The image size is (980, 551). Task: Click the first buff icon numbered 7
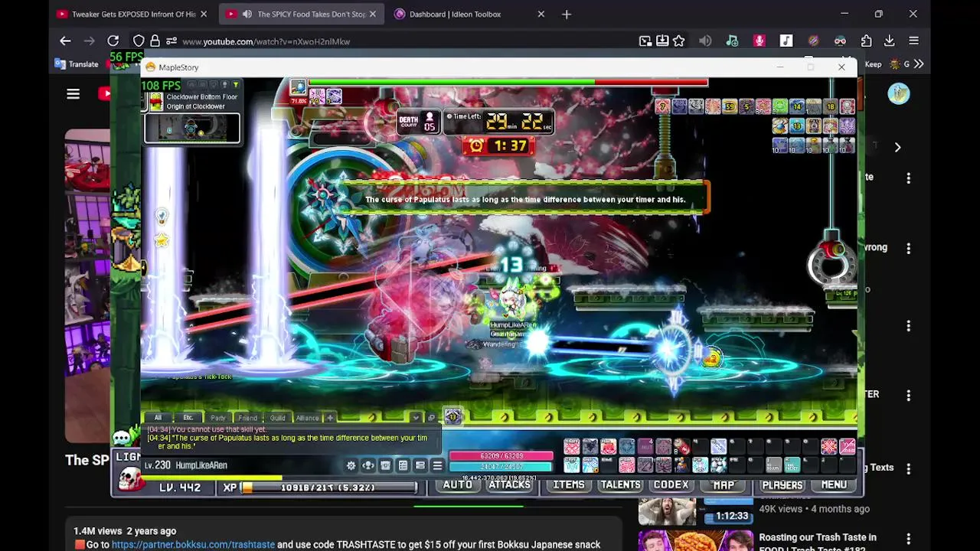click(663, 107)
